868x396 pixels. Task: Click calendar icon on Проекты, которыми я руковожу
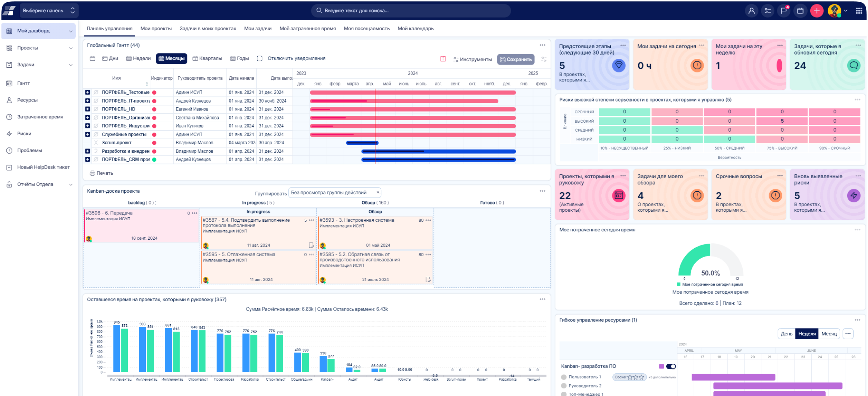(619, 195)
